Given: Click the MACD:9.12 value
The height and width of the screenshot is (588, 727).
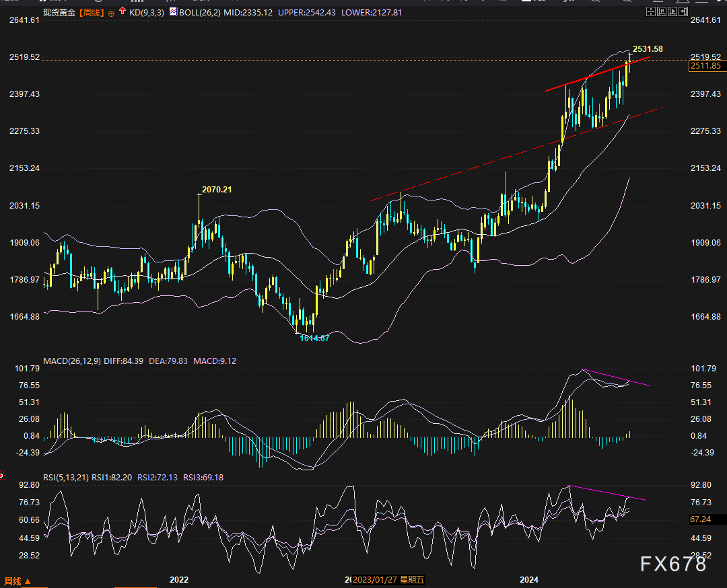Looking at the screenshot, I should [x=215, y=361].
